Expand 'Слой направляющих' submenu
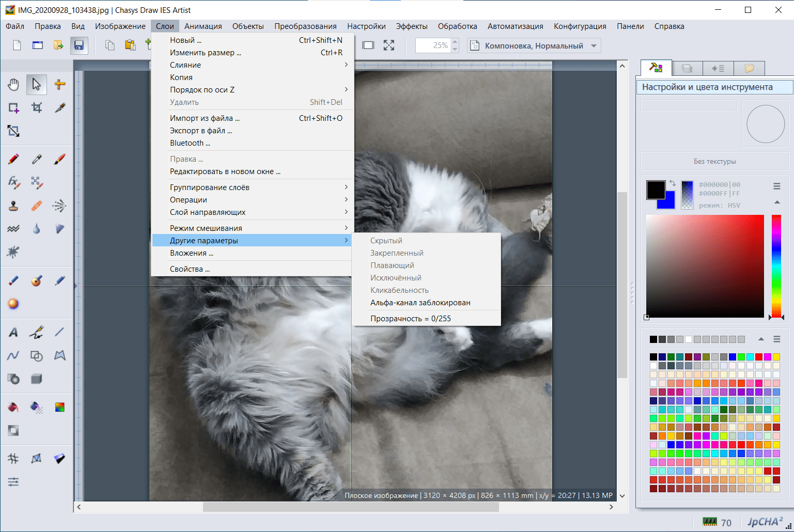Image resolution: width=794 pixels, height=532 pixels. pyautogui.click(x=253, y=212)
